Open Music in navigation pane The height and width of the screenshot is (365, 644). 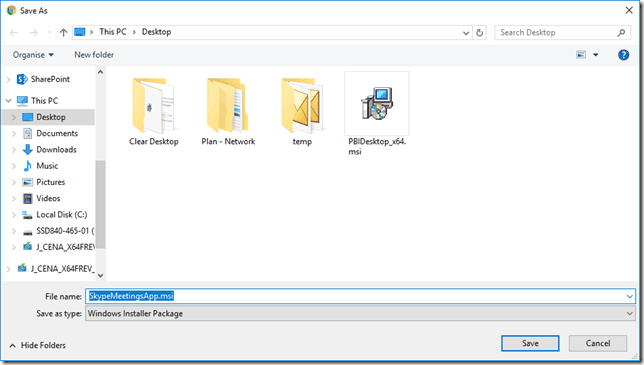[x=47, y=166]
